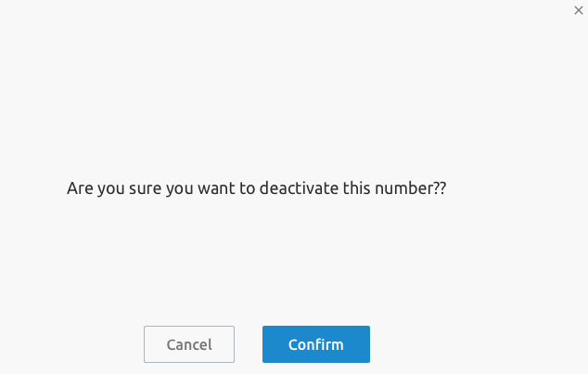The height and width of the screenshot is (374, 588).
Task: Hit Confirm to deactivate the number
Action: pos(316,344)
